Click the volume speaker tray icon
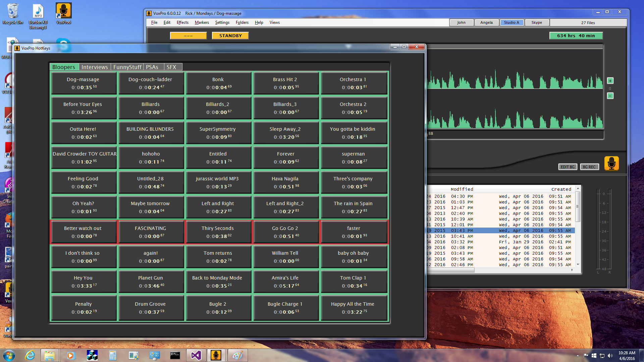Screen dimensions: 644x362 tap(610, 356)
